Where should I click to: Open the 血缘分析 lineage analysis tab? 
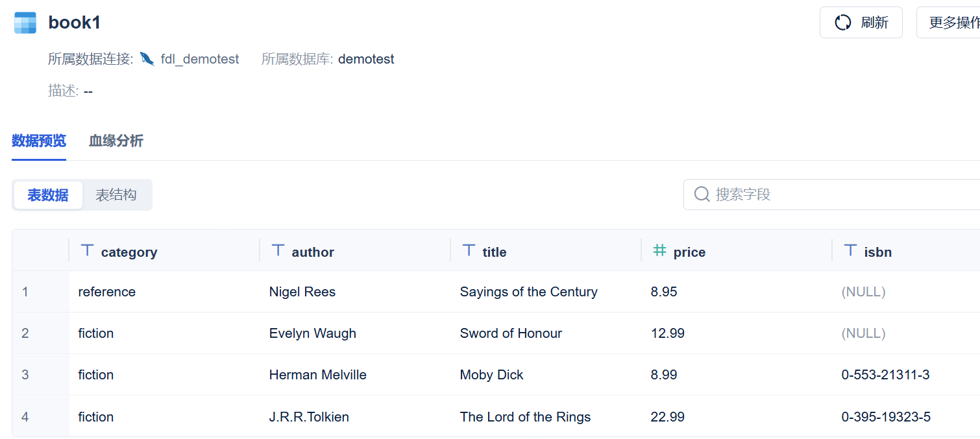pyautogui.click(x=116, y=141)
